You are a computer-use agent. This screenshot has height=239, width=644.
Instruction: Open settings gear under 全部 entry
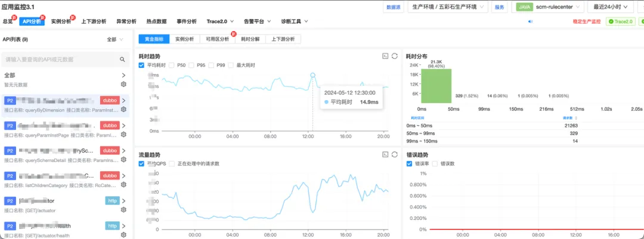coord(123,84)
